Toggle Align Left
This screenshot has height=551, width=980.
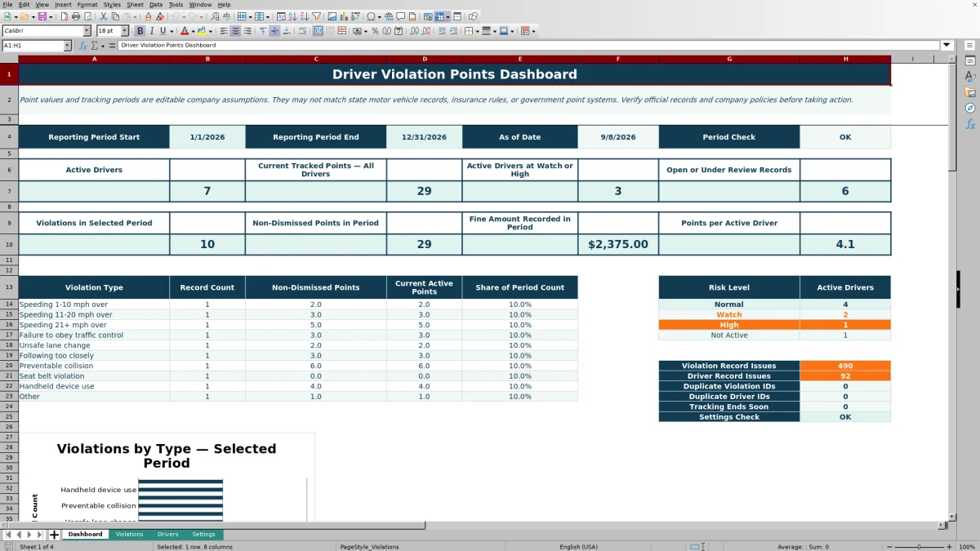coord(223,31)
